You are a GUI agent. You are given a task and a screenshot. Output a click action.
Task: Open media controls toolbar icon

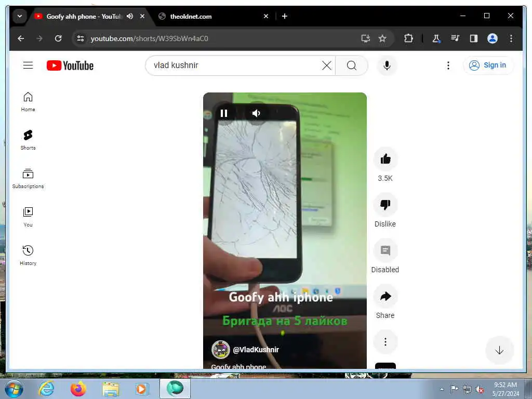coord(455,38)
